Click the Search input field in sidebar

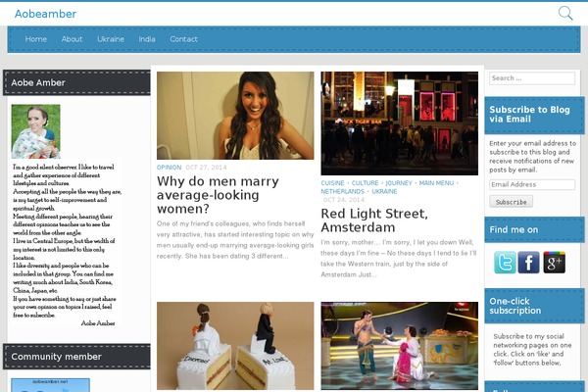pyautogui.click(x=532, y=78)
